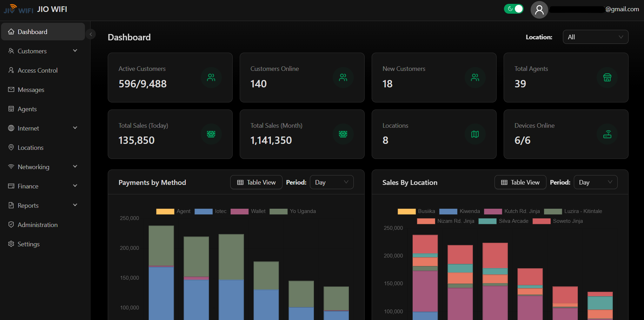Click the Networking wifi icon

(x=11, y=167)
